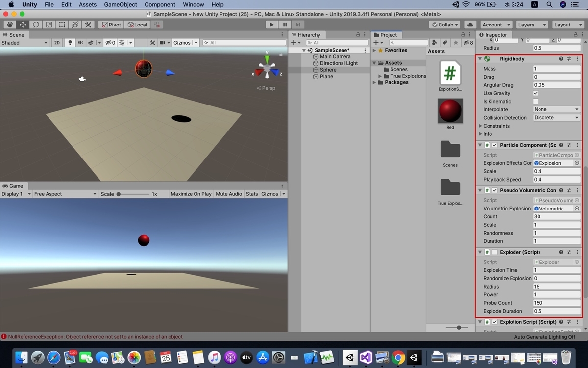The image size is (588, 368).
Task: Disable Particle Component script checkbox
Action: pos(495,145)
